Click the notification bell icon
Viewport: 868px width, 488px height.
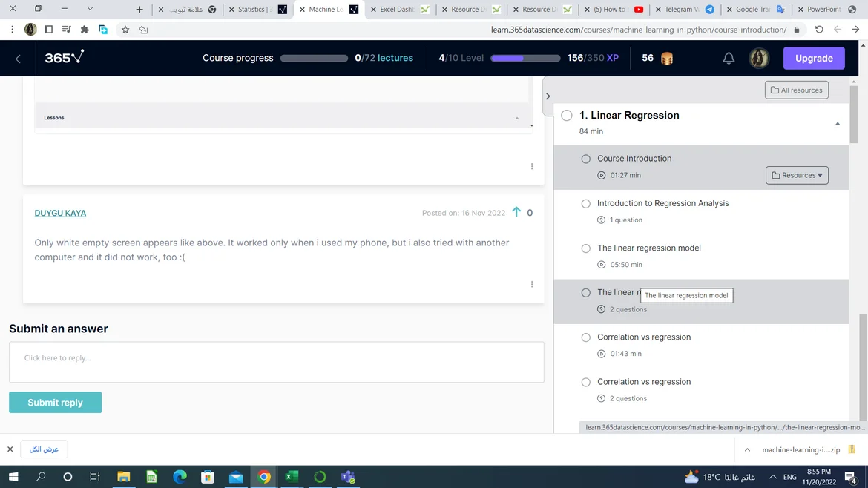click(x=729, y=58)
